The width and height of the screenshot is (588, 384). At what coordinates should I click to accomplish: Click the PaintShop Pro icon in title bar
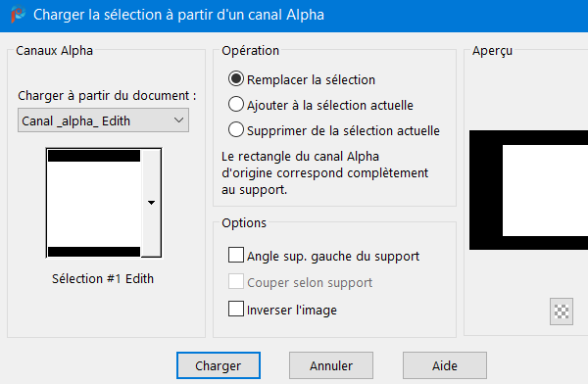(x=18, y=15)
